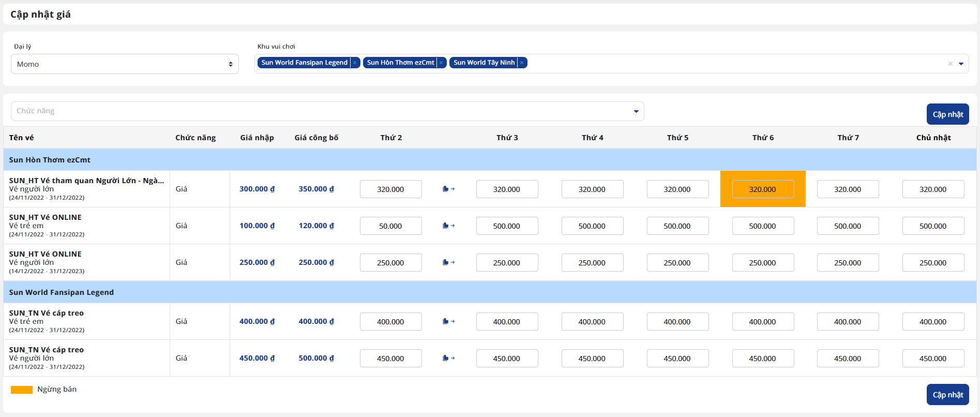The image size is (980, 417).
Task: Remove Sun World Tây Ninh tag
Action: [x=522, y=63]
